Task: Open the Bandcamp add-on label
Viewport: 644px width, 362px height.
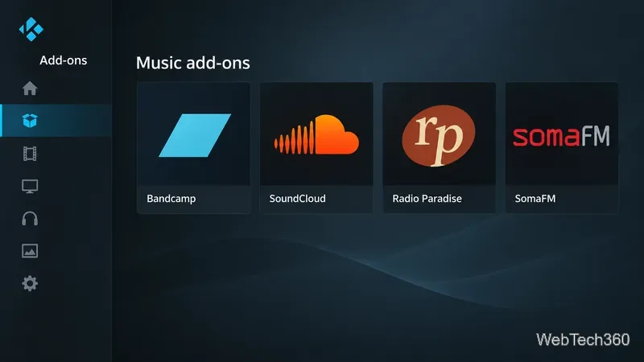Action: pyautogui.click(x=171, y=199)
